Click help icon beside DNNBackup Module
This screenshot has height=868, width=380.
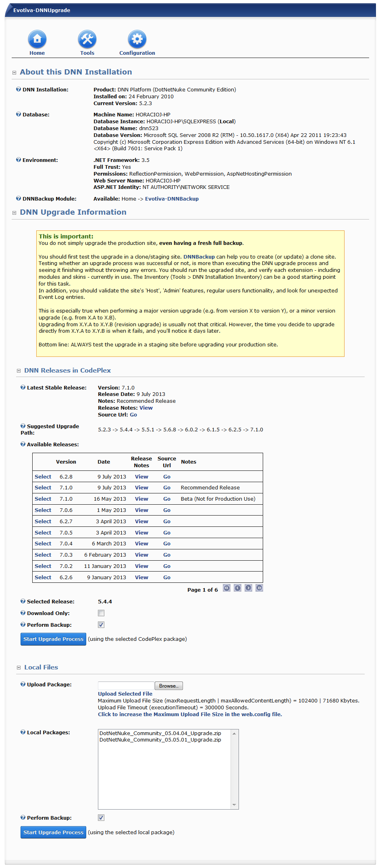[19, 199]
